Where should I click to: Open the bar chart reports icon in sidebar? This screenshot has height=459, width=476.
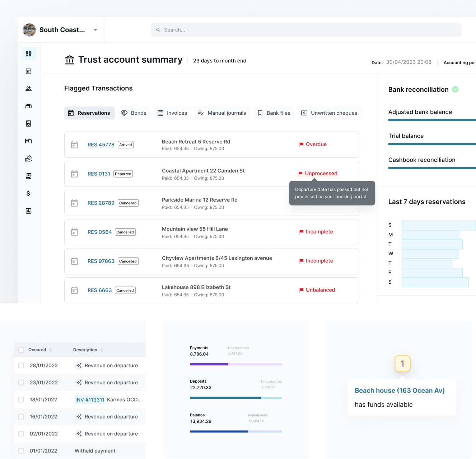click(29, 211)
